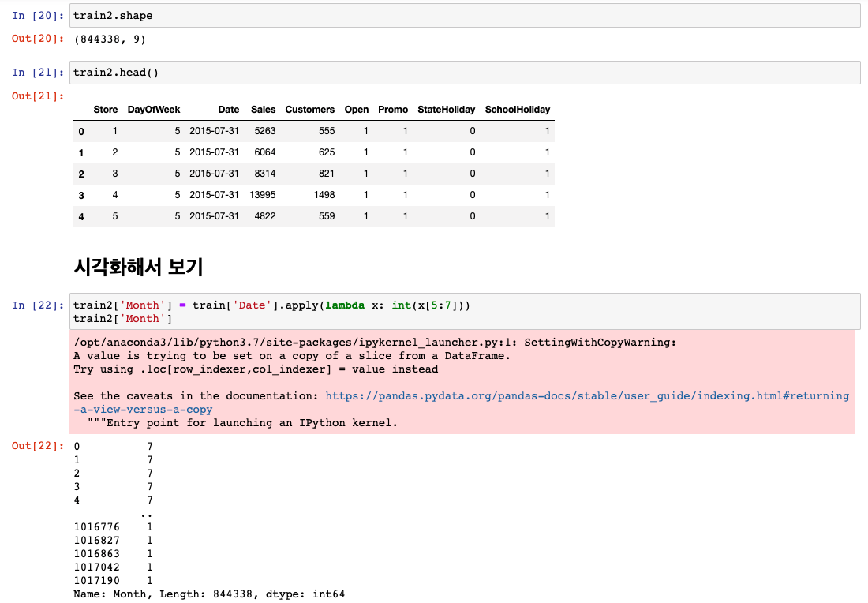Open the pandas documentation link
Image resolution: width=868 pixels, height=603 pixels.
[461, 403]
